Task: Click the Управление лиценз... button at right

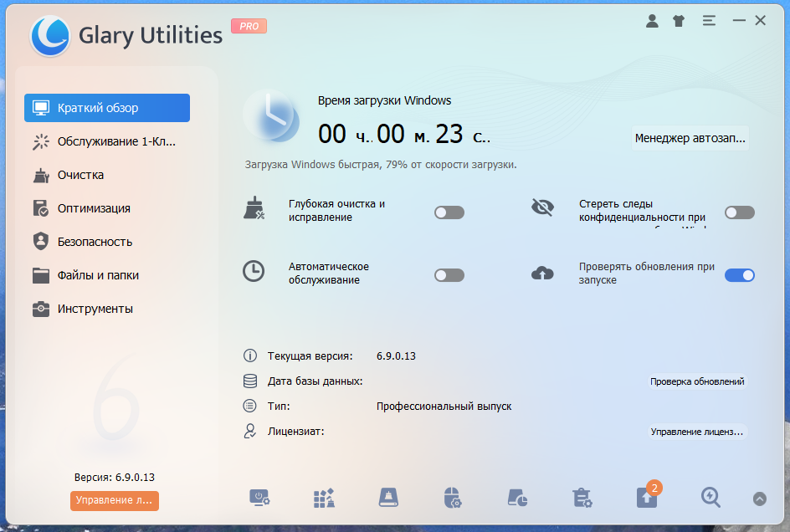Action: 697,432
